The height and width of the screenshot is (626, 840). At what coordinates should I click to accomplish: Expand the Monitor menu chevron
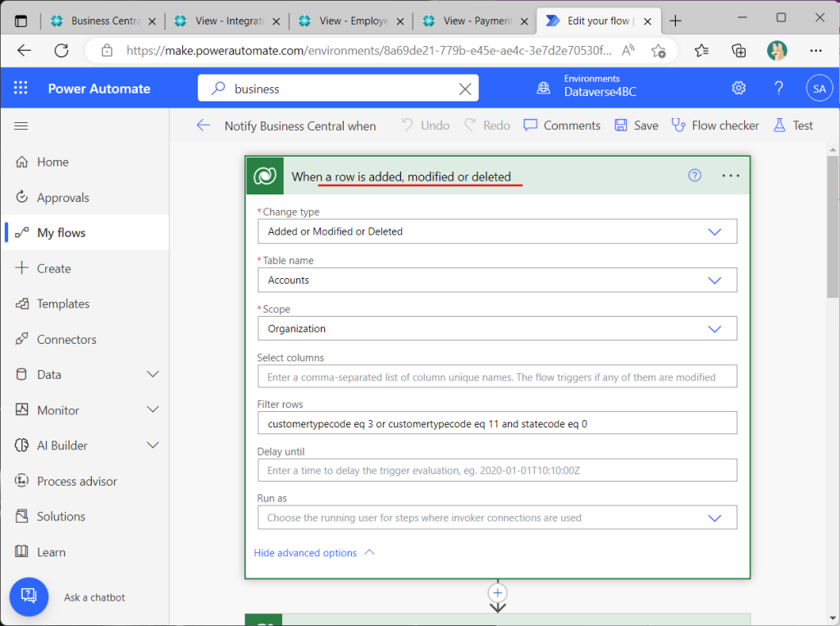(153, 409)
